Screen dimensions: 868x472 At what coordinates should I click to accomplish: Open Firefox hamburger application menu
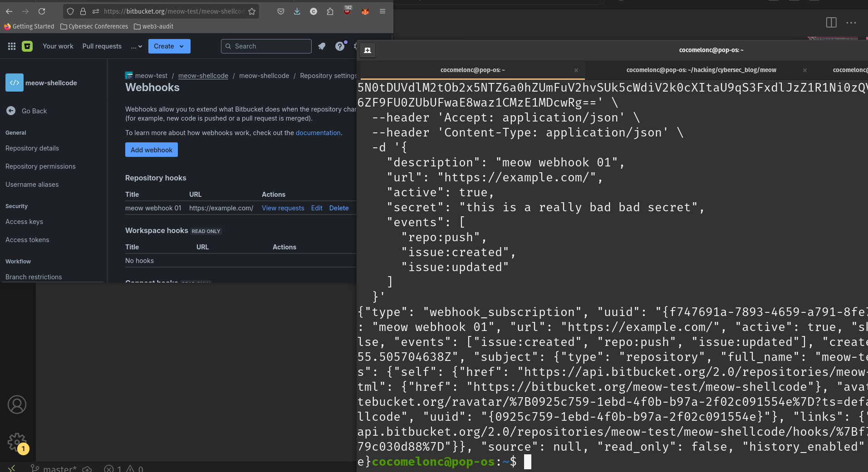[x=383, y=11]
